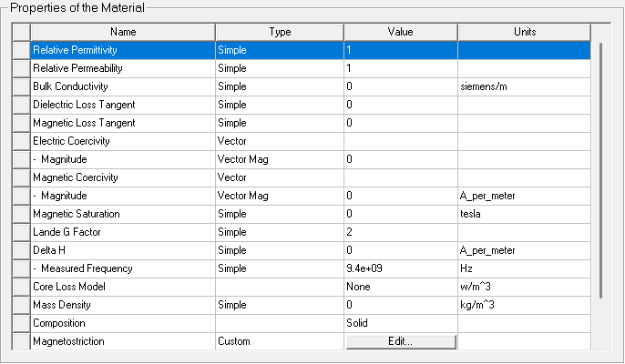Open Composition value Solid
This screenshot has height=364, width=625.
401,323
